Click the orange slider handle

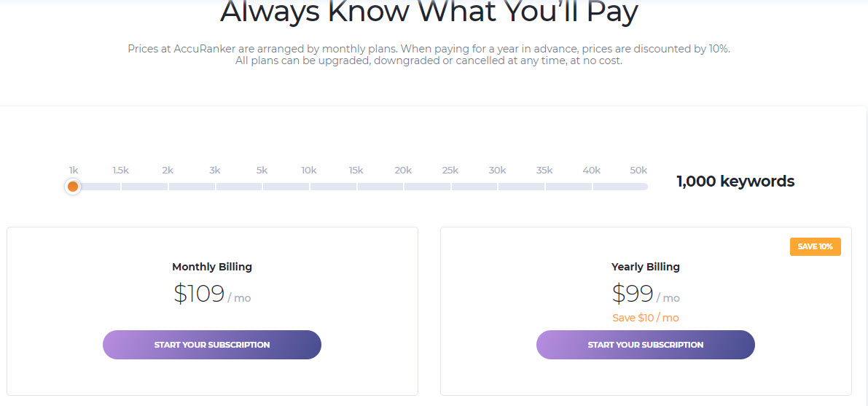(x=73, y=187)
